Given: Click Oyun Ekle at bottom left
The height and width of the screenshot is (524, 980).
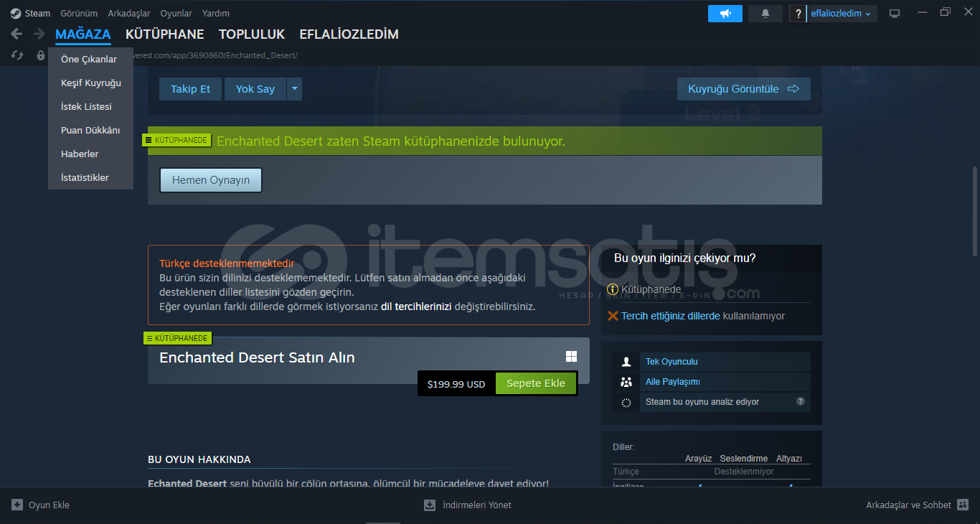Looking at the screenshot, I should click(49, 505).
